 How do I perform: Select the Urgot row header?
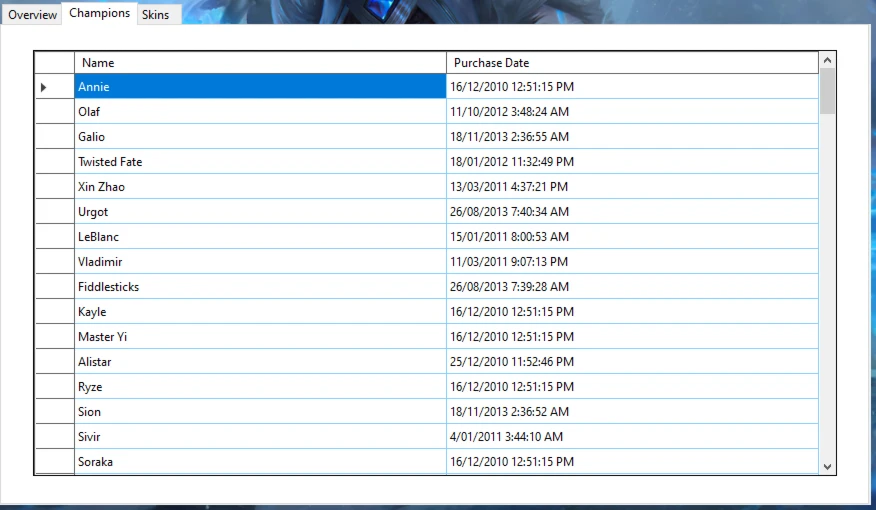(54, 212)
